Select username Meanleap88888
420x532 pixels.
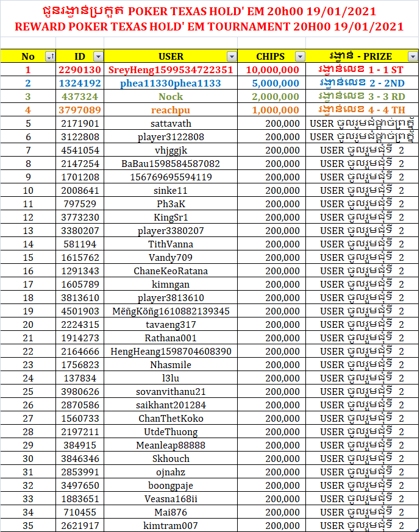pyautogui.click(x=171, y=445)
